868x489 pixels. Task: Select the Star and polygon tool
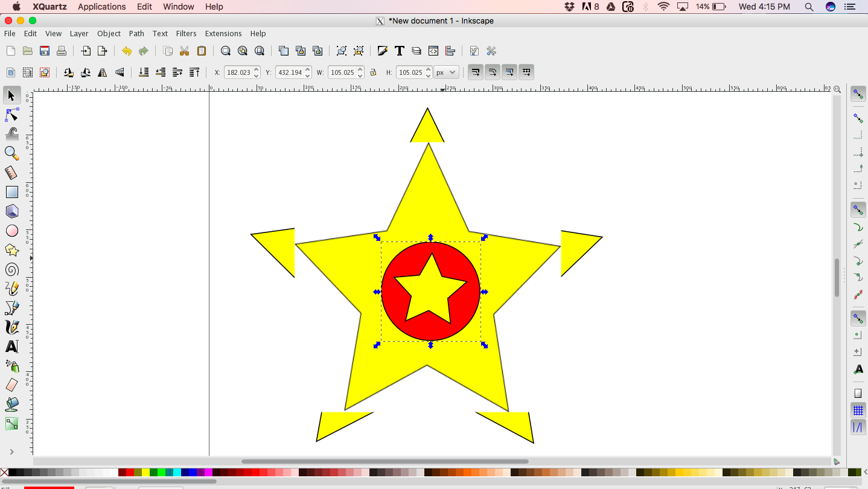[x=11, y=250]
